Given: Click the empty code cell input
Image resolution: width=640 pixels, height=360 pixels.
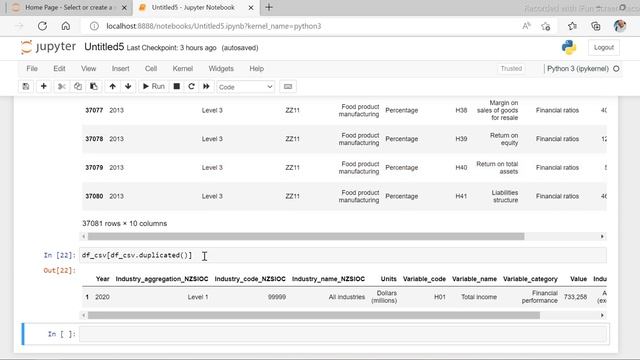Looking at the screenshot, I should click(343, 334).
